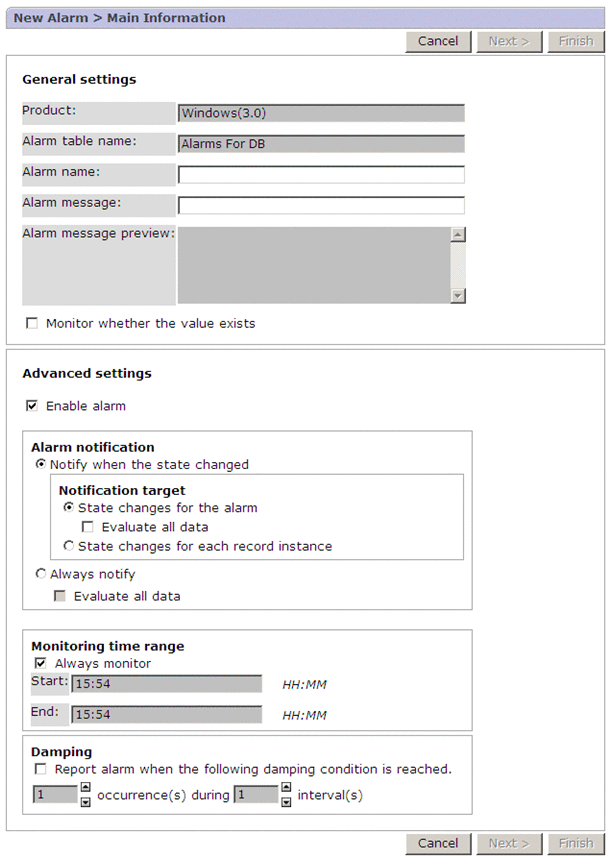Select Notify when the state changed

(x=41, y=465)
